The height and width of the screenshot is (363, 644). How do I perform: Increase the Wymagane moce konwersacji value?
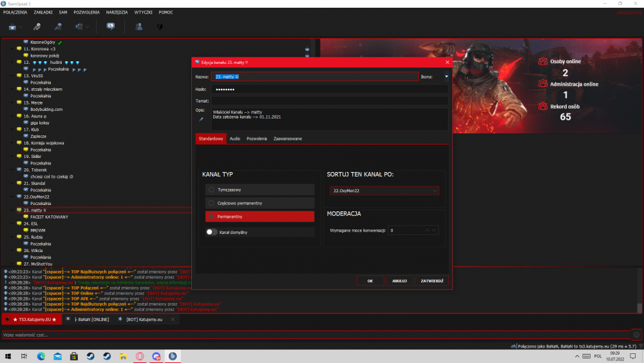click(x=427, y=230)
